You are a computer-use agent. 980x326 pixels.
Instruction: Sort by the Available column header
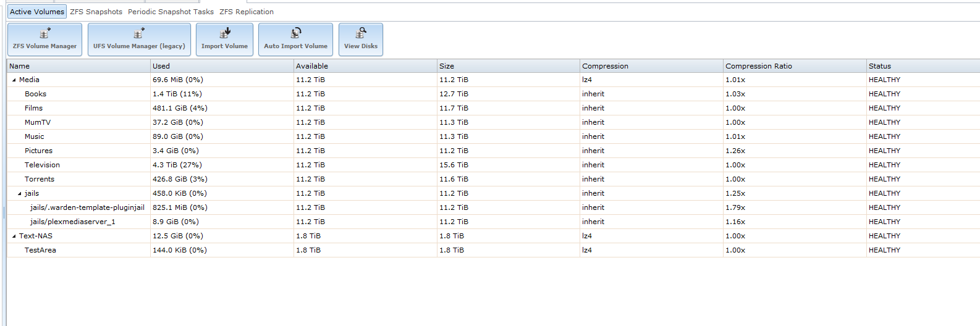point(365,66)
